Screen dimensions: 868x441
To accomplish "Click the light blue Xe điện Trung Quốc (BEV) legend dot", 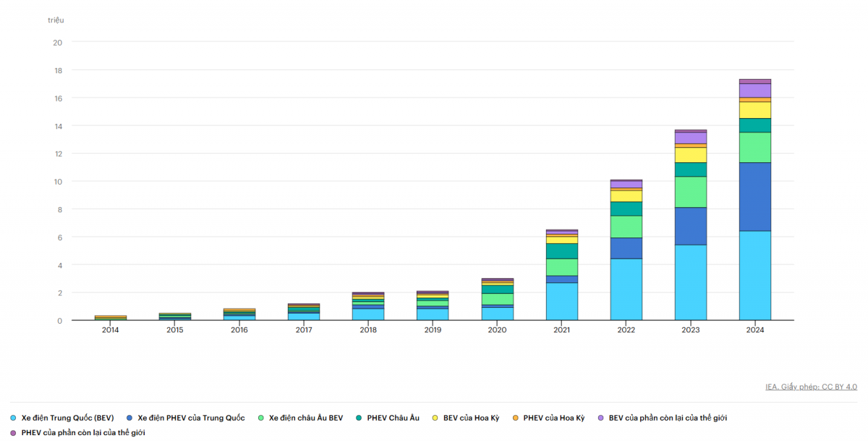I will click(x=14, y=418).
